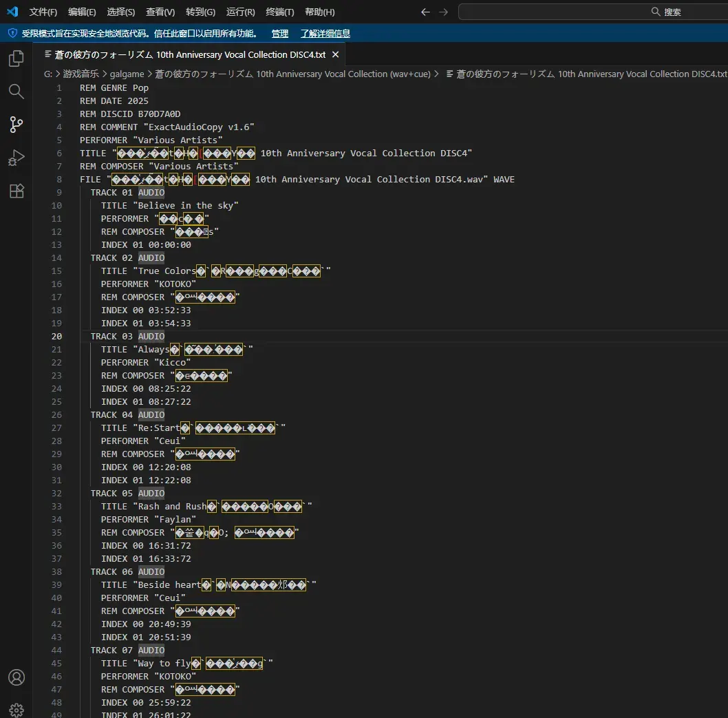Open the 查看(V) menu

pos(160,12)
